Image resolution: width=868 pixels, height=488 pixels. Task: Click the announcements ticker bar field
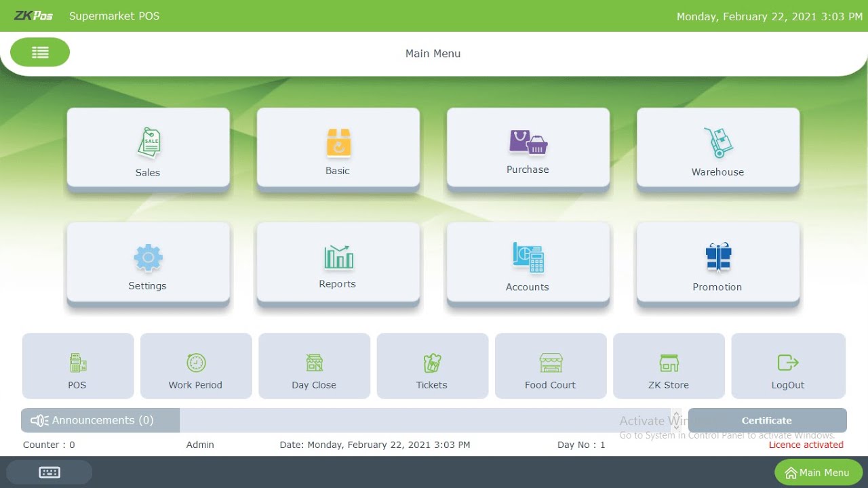pos(425,420)
